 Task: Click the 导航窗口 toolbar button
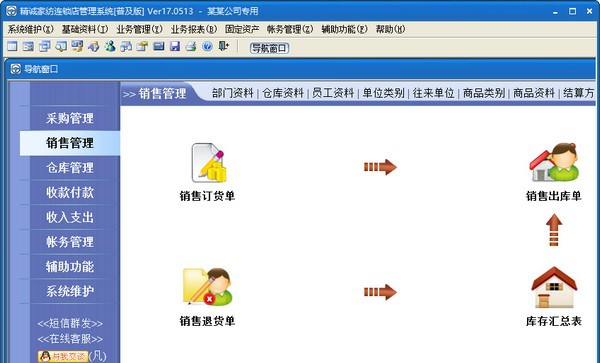tap(269, 48)
